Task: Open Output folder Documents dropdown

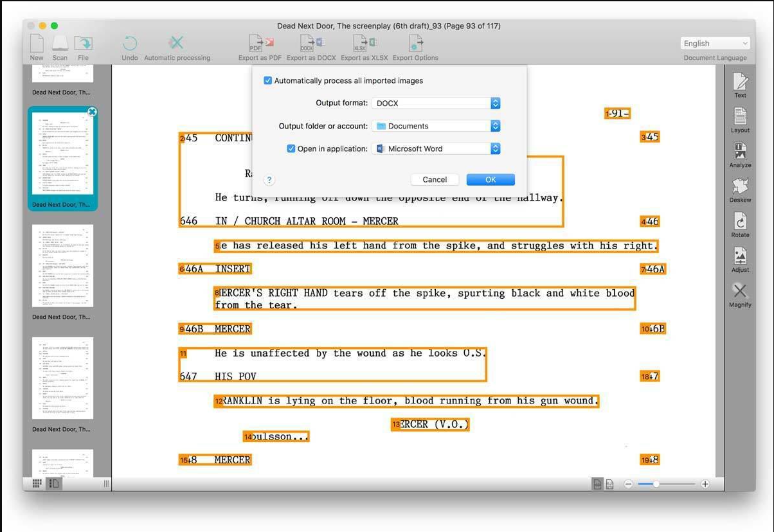Action: coord(437,126)
